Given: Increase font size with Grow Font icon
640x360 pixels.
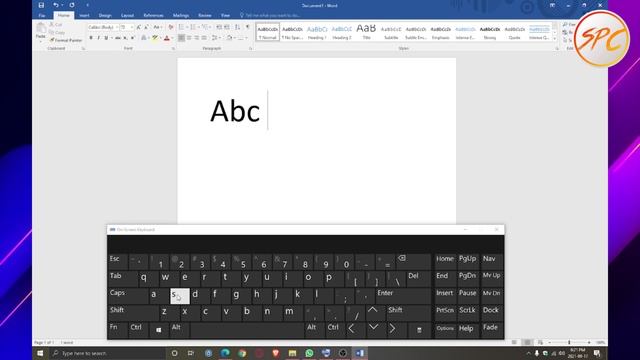Looking at the screenshot, I should click(x=139, y=27).
